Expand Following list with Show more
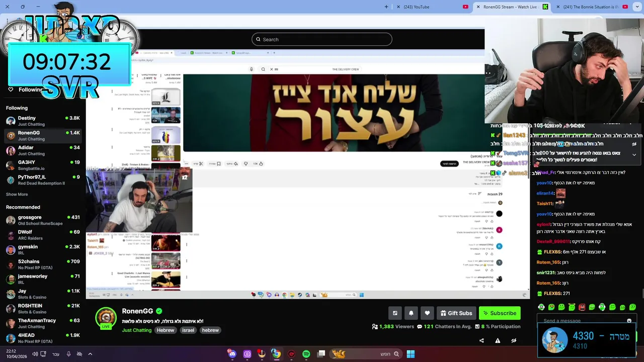Image resolution: width=644 pixels, height=362 pixels. point(17,194)
